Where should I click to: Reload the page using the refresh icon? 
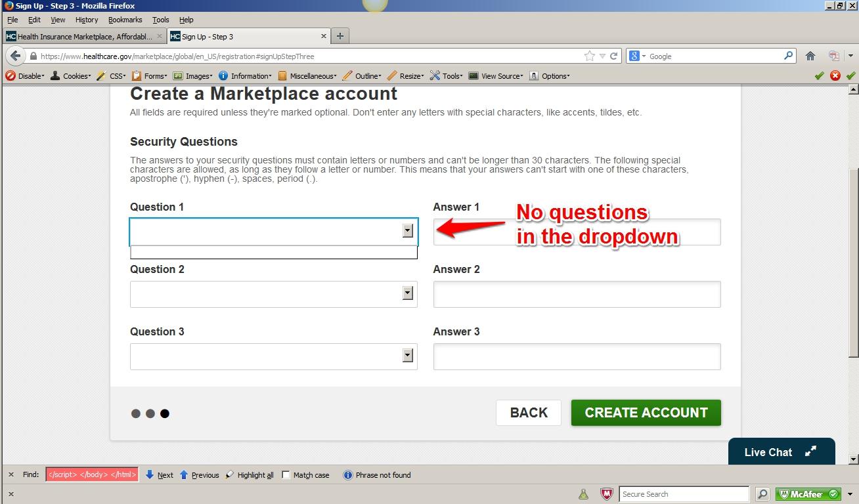614,56
